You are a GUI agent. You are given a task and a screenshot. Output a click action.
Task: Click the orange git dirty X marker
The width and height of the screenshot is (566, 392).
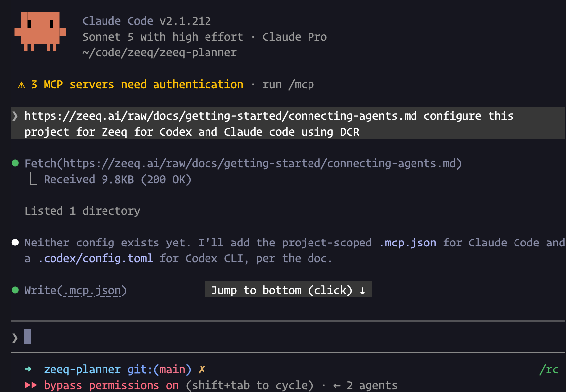(x=202, y=369)
